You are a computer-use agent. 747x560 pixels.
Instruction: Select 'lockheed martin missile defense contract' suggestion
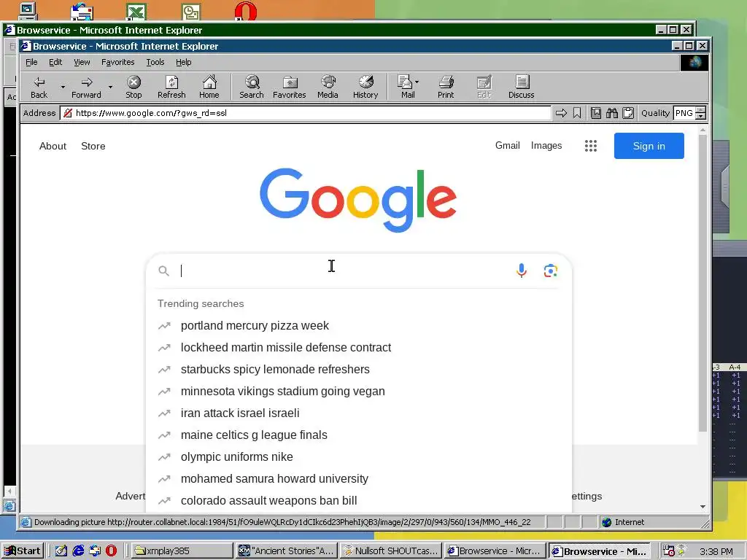[359, 348]
